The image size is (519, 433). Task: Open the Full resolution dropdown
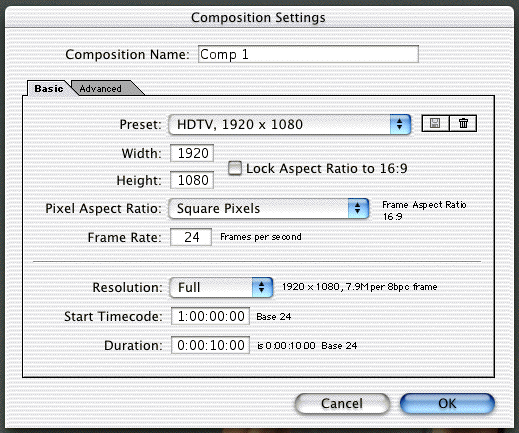pyautogui.click(x=221, y=287)
